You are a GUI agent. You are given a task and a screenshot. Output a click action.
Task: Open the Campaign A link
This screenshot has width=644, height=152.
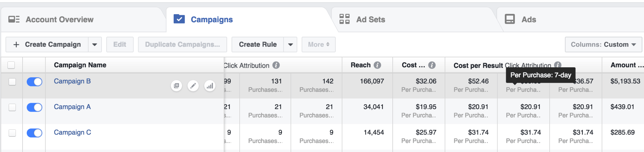click(72, 107)
